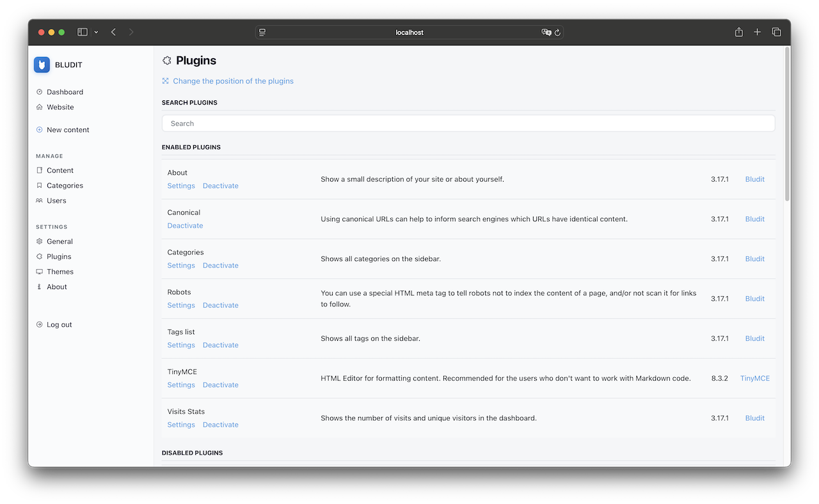Select Categories in the Manage menu
This screenshot has width=819, height=504.
tap(64, 185)
